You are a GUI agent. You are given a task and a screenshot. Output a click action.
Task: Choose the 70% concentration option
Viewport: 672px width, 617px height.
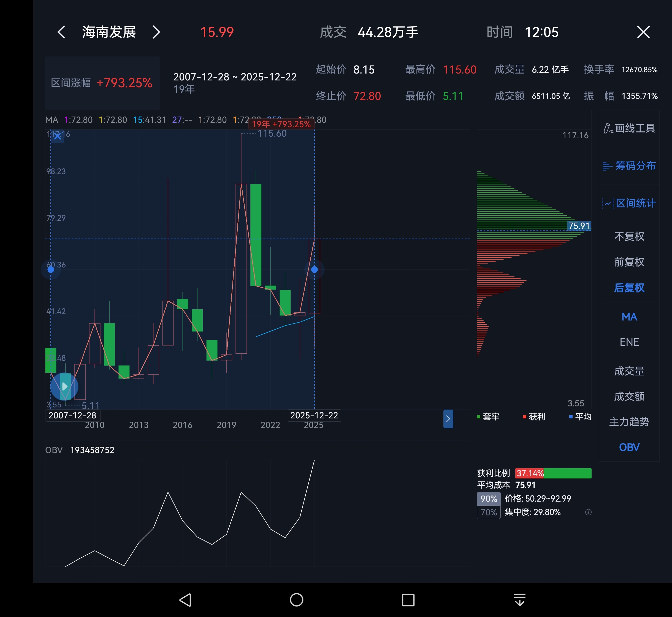tap(488, 513)
